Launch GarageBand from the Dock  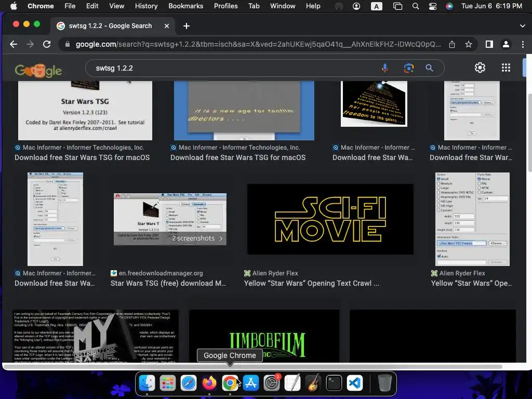click(x=313, y=383)
